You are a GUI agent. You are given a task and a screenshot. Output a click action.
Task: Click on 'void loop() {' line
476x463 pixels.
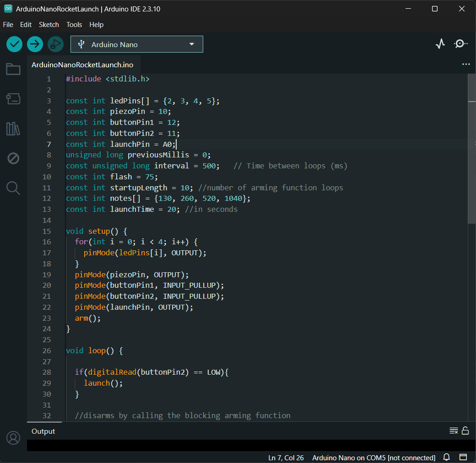tap(94, 351)
